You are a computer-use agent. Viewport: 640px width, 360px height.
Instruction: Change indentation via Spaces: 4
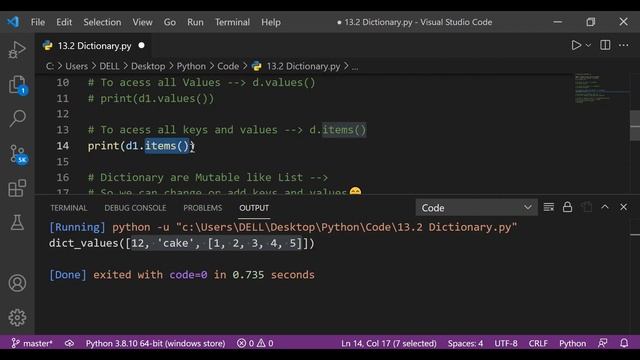pos(465,343)
